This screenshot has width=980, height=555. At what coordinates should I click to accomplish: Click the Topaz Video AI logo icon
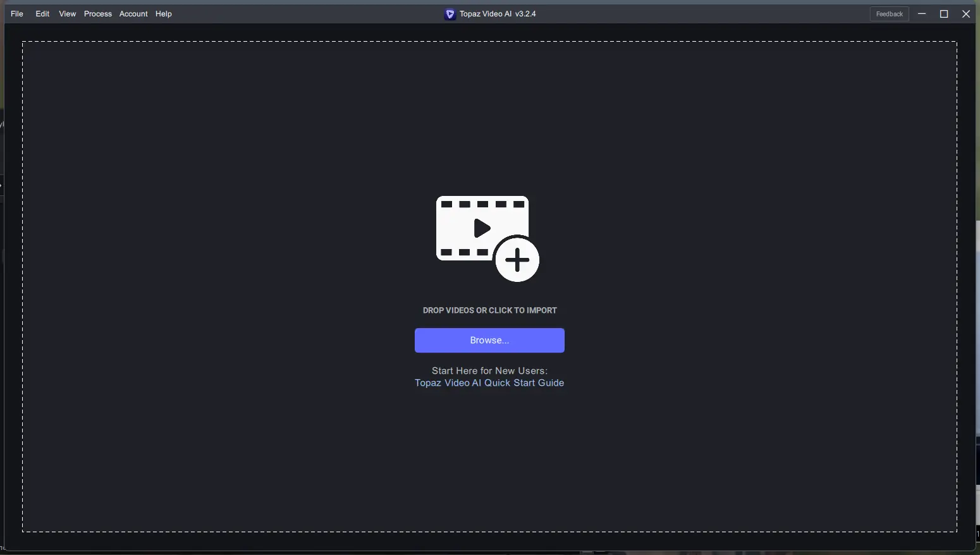coord(450,14)
